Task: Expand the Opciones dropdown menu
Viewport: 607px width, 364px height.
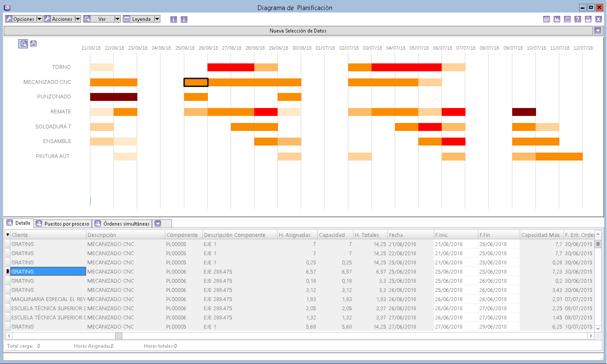Action: (39, 19)
